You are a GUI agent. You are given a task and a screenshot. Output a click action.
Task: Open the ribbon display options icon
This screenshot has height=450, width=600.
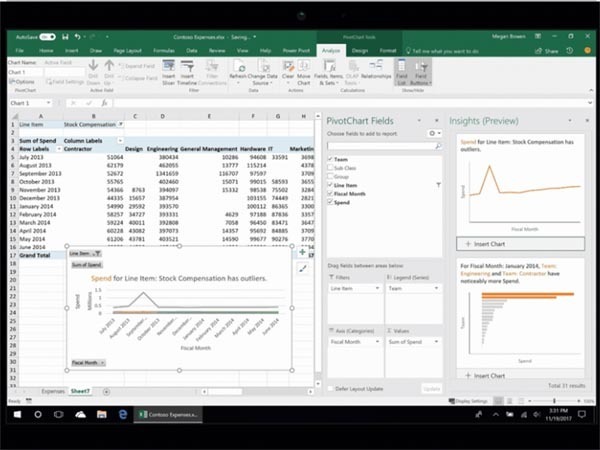538,36
